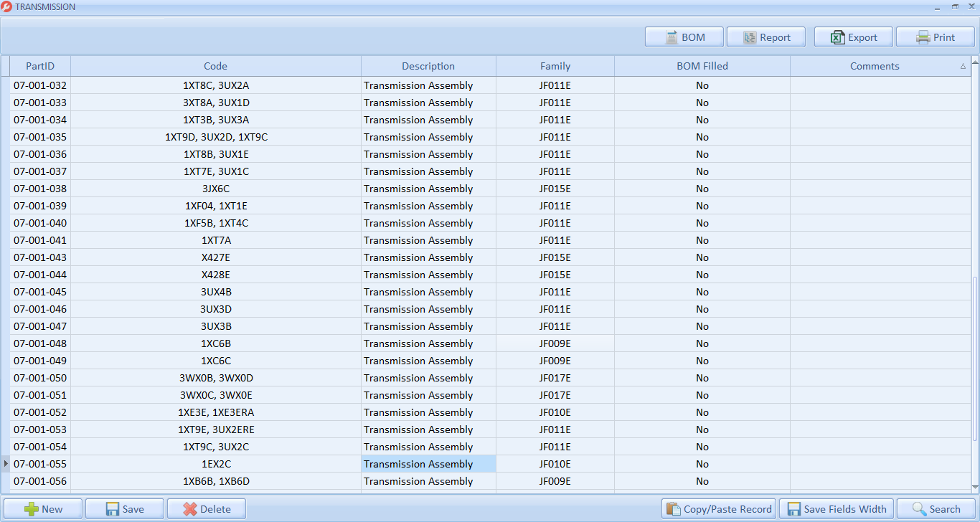Print the transmission list
980x522 pixels.
[x=936, y=37]
